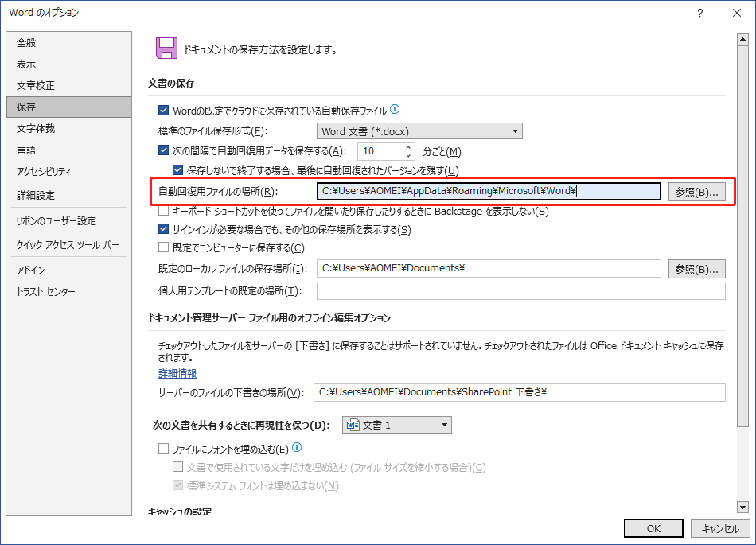Click the scrollbar down arrow
Viewport: 756px width, 545px height.
[742, 507]
